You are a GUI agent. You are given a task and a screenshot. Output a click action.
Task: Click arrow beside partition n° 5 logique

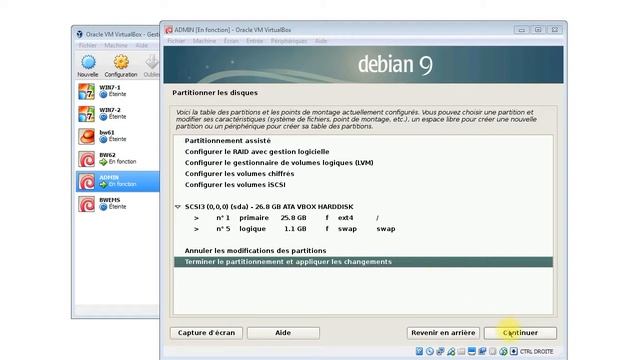(x=196, y=229)
